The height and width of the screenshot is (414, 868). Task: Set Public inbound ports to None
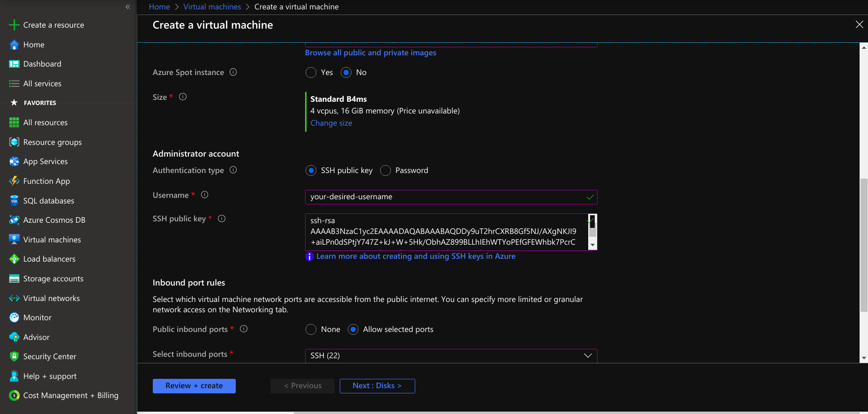(311, 330)
